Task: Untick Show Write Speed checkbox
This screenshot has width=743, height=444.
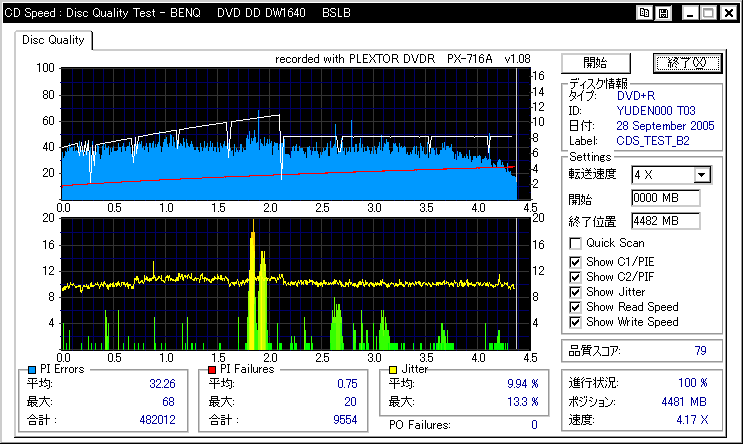Action: coord(575,322)
